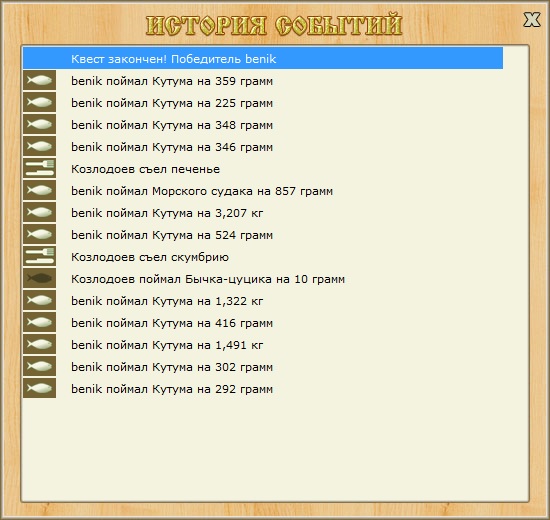
Task: Select entry benik поймал Кутума на 302 грамм
Action: tap(263, 366)
